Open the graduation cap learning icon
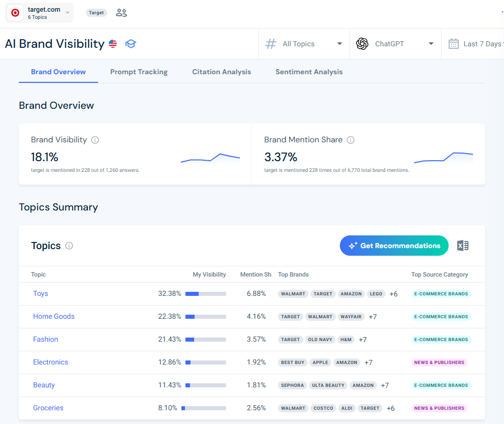The height and width of the screenshot is (424, 504). point(131,44)
